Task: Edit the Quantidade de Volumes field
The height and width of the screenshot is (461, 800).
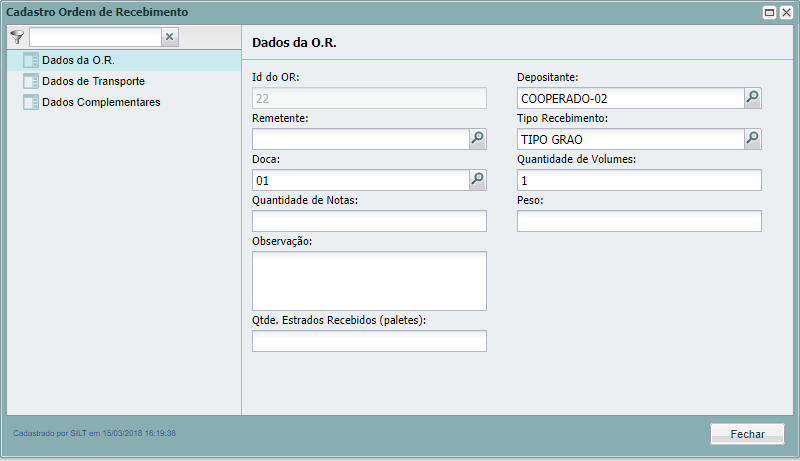Action: pos(639,180)
